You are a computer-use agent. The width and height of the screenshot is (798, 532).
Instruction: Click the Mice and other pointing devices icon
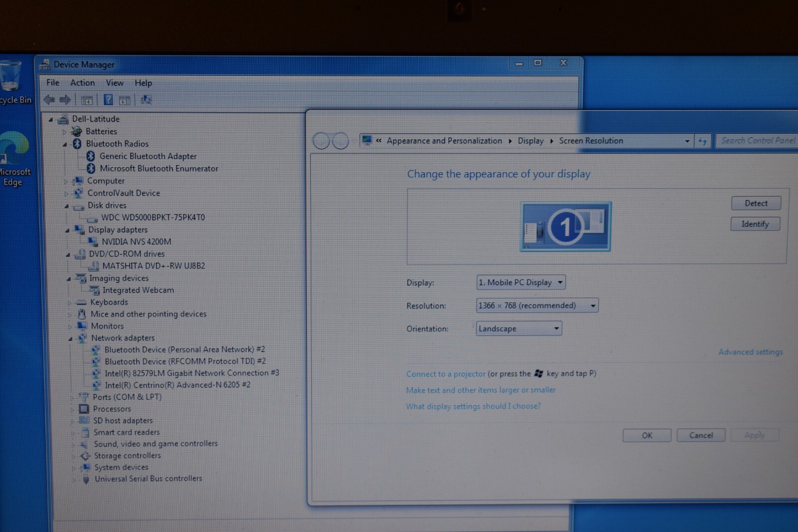[81, 314]
